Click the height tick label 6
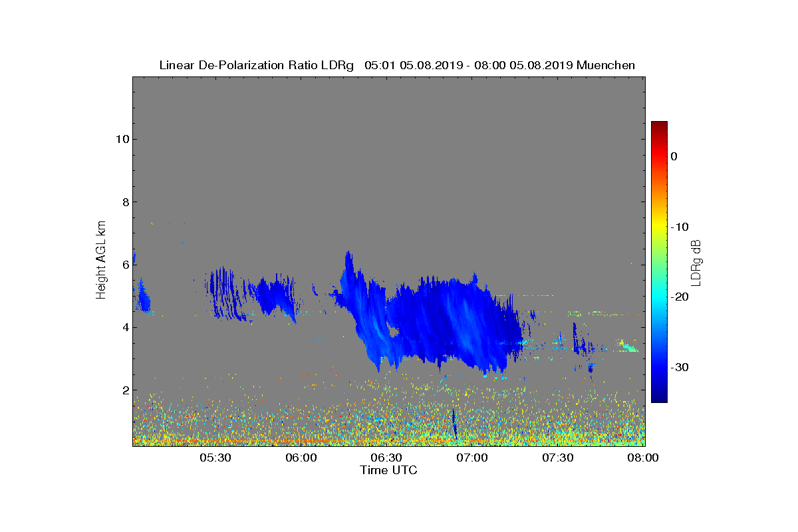This screenshot has height=532, width=798. (x=124, y=264)
